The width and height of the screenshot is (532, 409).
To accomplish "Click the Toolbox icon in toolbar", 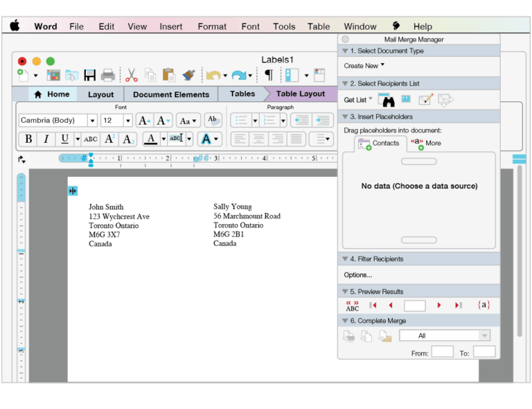I will (319, 75).
